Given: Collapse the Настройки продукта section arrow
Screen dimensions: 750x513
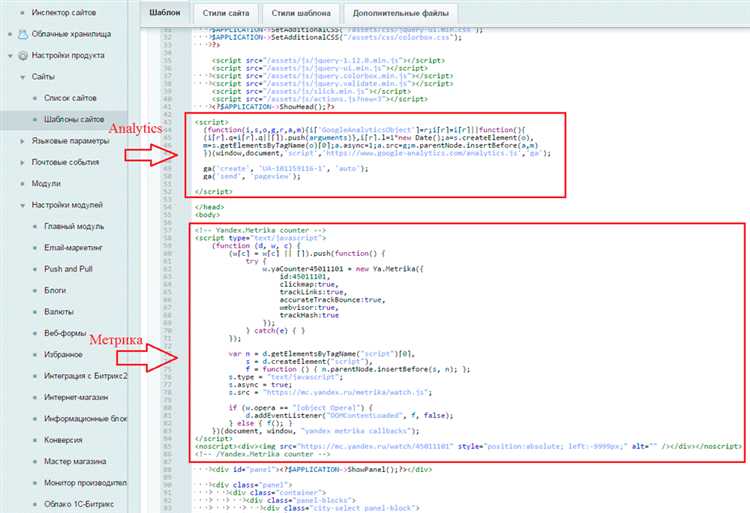Looking at the screenshot, I should click(10, 56).
